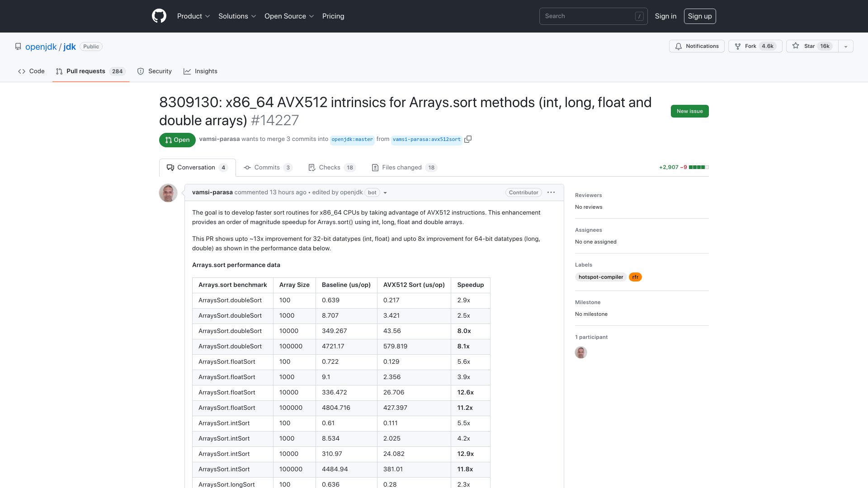Click the Notifications bell button
The width and height of the screenshot is (868, 488).
pos(697,46)
